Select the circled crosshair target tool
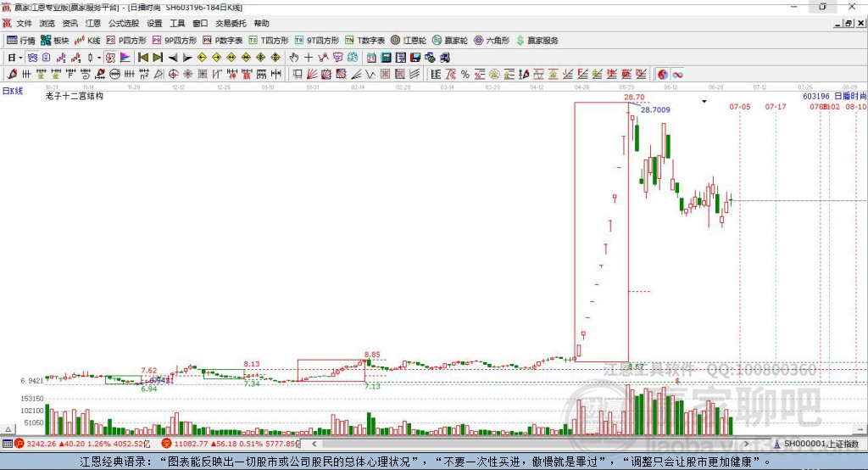Viewport: 868px width, 470px height. coord(173,75)
